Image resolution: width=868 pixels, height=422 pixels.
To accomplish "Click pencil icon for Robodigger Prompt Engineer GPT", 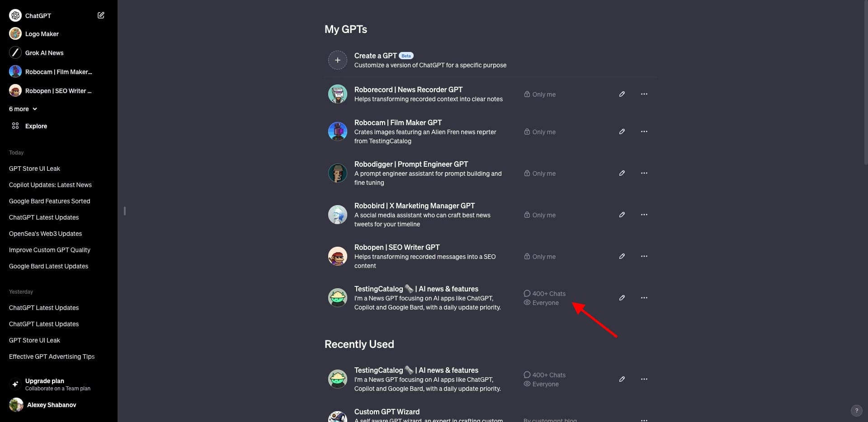I will coord(622,173).
